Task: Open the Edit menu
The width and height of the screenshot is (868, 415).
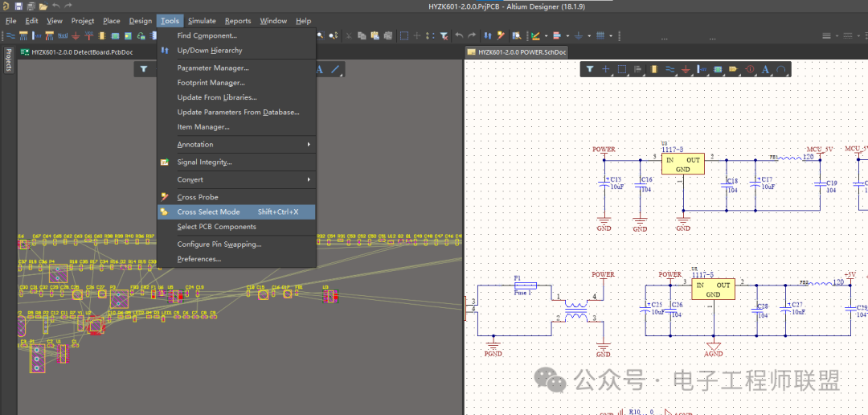Action: (x=31, y=21)
